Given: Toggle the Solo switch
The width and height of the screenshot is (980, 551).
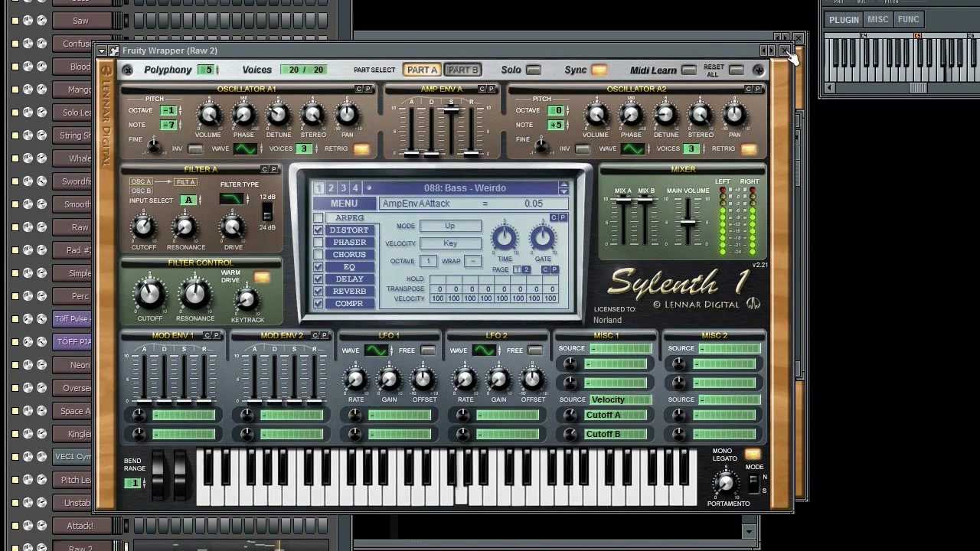Looking at the screenshot, I should click(534, 70).
